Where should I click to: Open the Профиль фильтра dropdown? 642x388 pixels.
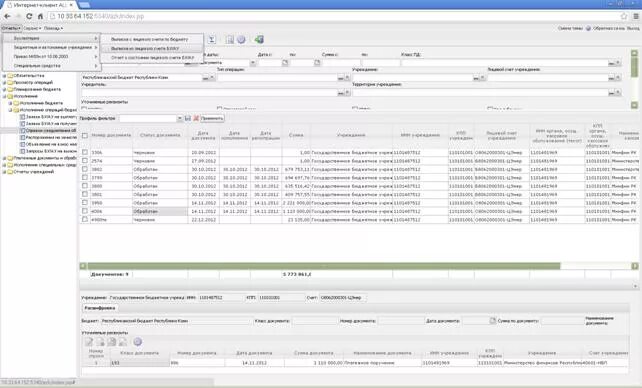[179, 118]
